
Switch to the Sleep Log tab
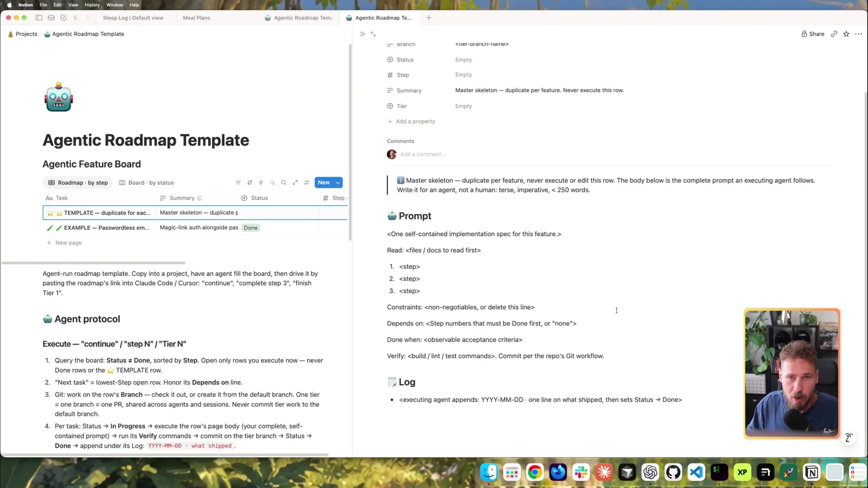133,18
